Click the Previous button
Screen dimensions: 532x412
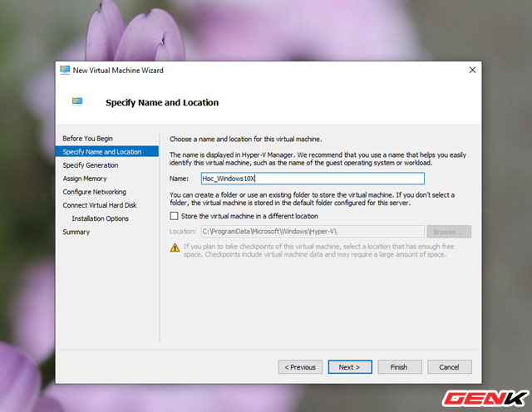coord(300,367)
